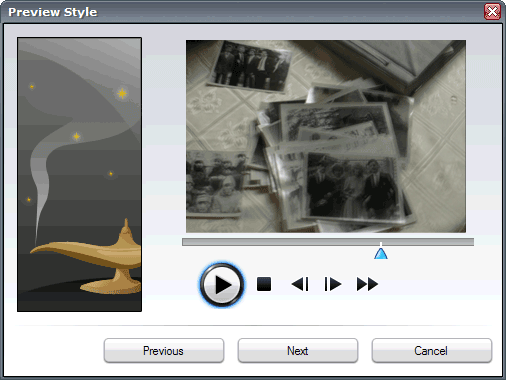Fast forward the preview

click(x=367, y=284)
